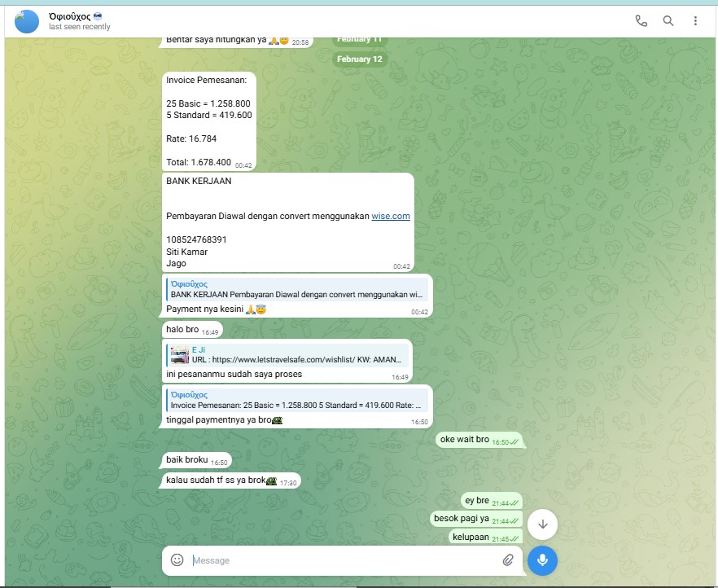Select the Invoice Pemesanan message bubble
Screen dimensions: 718x588
(x=209, y=121)
